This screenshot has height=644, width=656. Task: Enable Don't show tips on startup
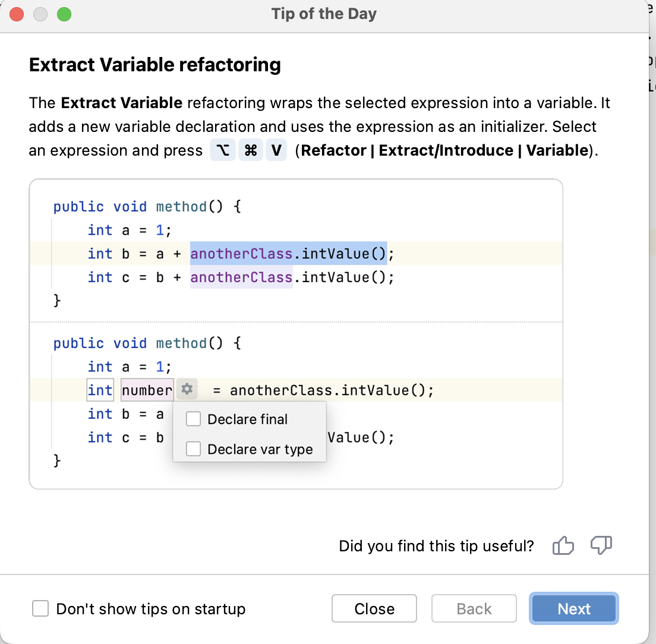click(40, 608)
